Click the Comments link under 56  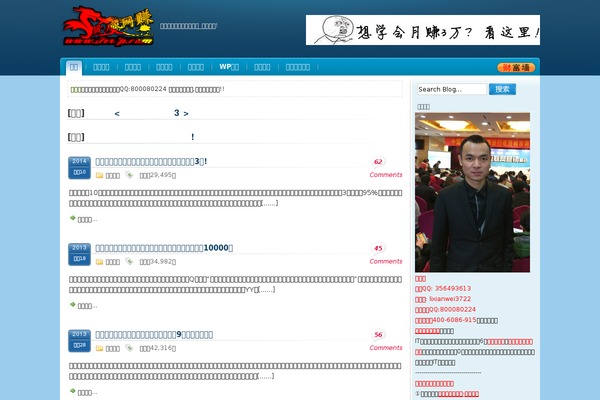coord(386,348)
